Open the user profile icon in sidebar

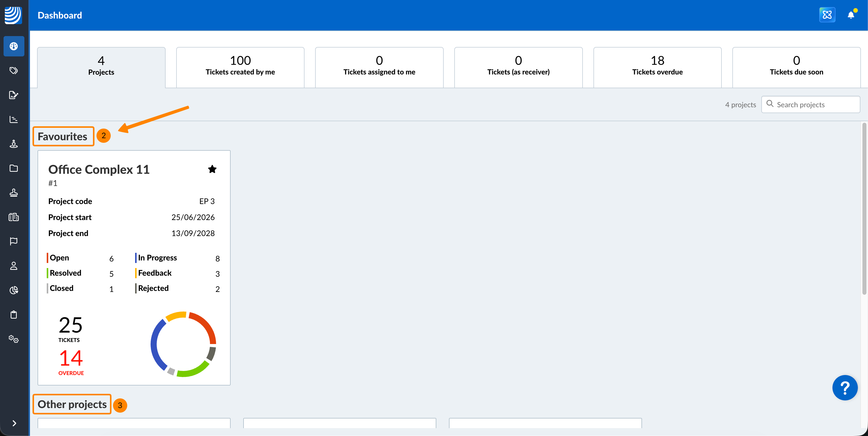[x=13, y=266]
